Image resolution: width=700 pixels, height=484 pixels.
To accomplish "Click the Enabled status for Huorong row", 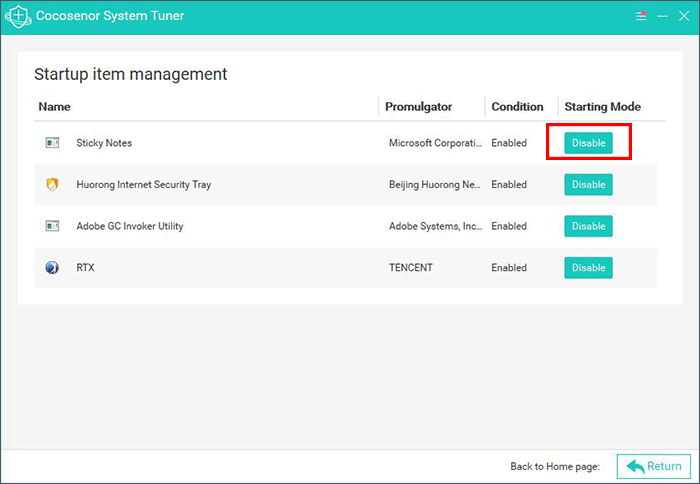I will pyautogui.click(x=509, y=184).
